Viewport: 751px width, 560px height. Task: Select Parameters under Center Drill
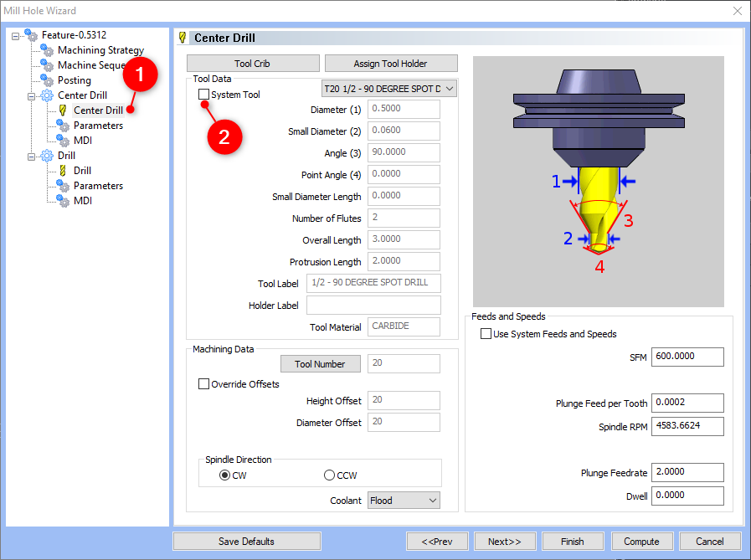98,126
